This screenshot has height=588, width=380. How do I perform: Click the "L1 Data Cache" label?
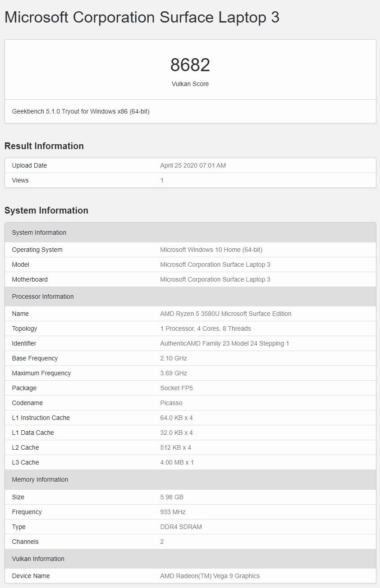[33, 433]
